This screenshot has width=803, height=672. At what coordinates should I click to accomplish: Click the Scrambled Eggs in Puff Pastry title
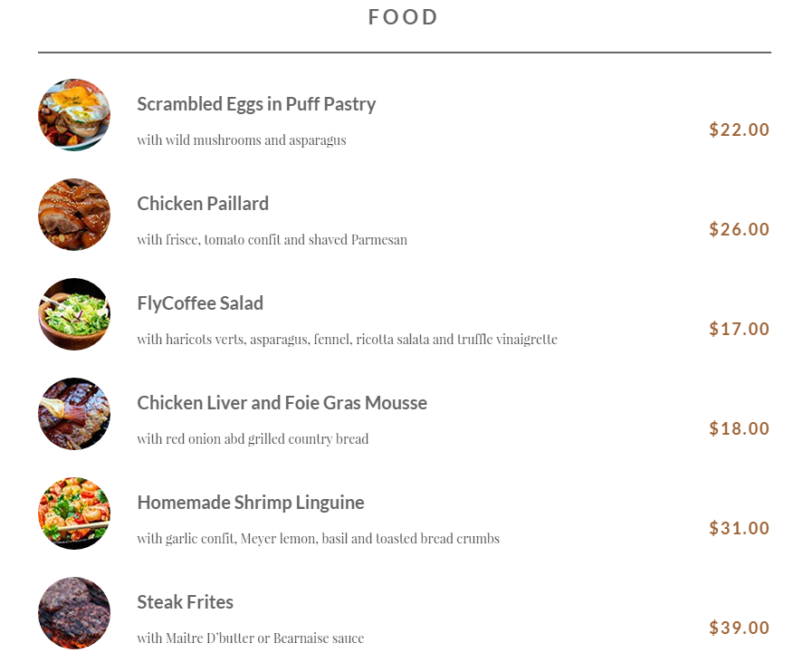(256, 104)
